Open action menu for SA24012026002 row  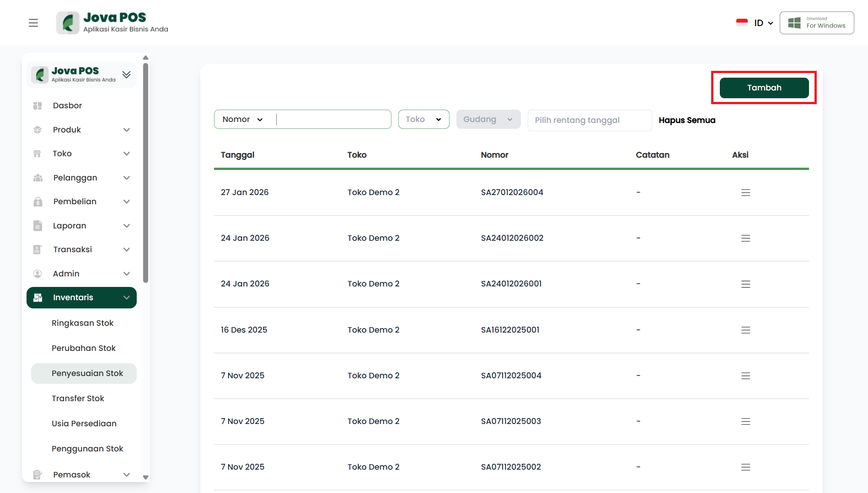745,239
